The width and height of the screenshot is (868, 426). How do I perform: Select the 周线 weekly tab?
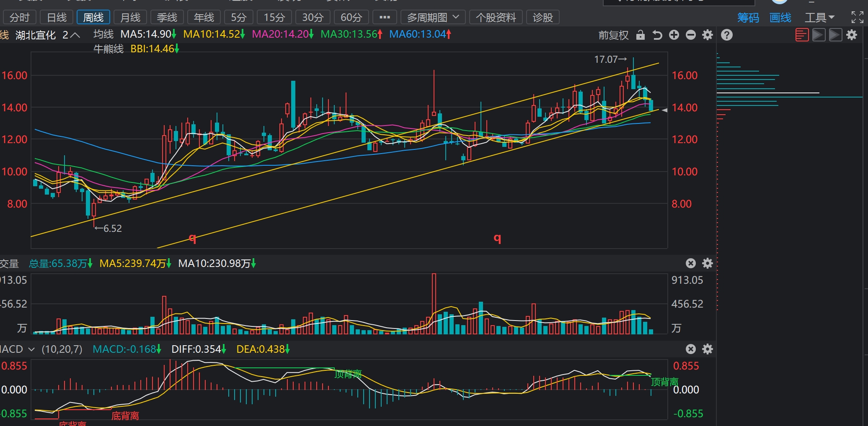(93, 17)
